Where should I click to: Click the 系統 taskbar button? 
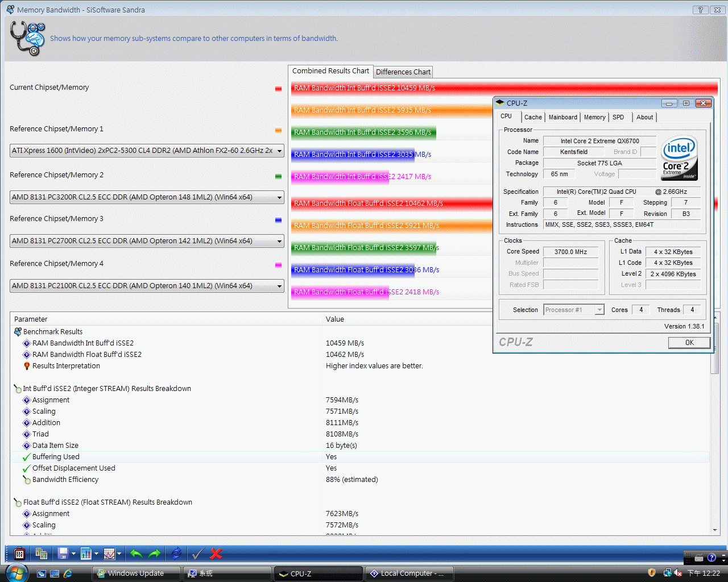pos(227,573)
